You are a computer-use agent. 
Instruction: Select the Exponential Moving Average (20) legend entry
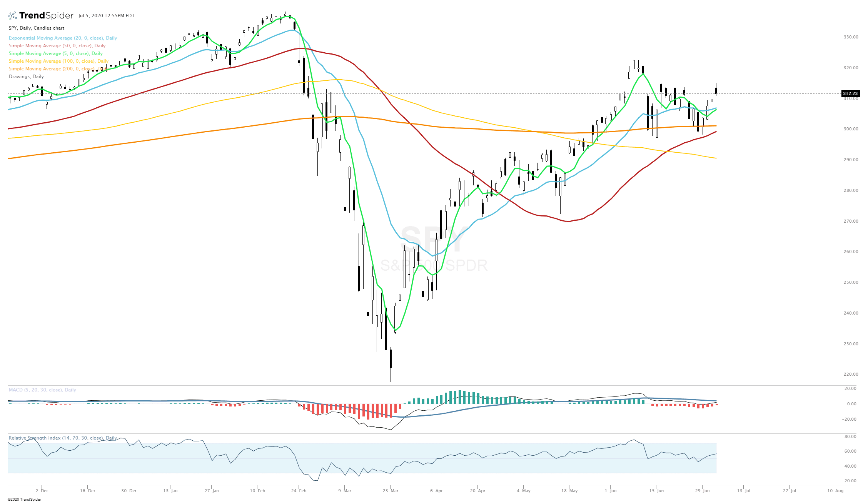(x=63, y=38)
